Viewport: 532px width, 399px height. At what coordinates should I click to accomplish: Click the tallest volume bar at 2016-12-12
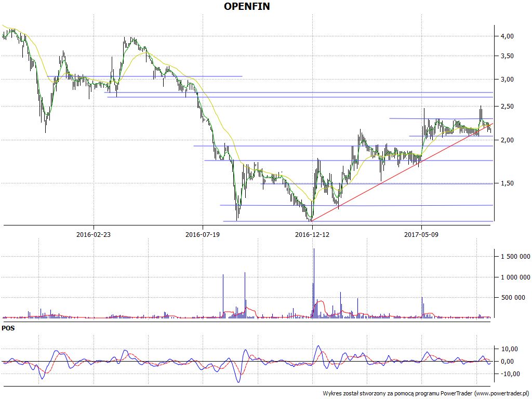[x=314, y=283]
